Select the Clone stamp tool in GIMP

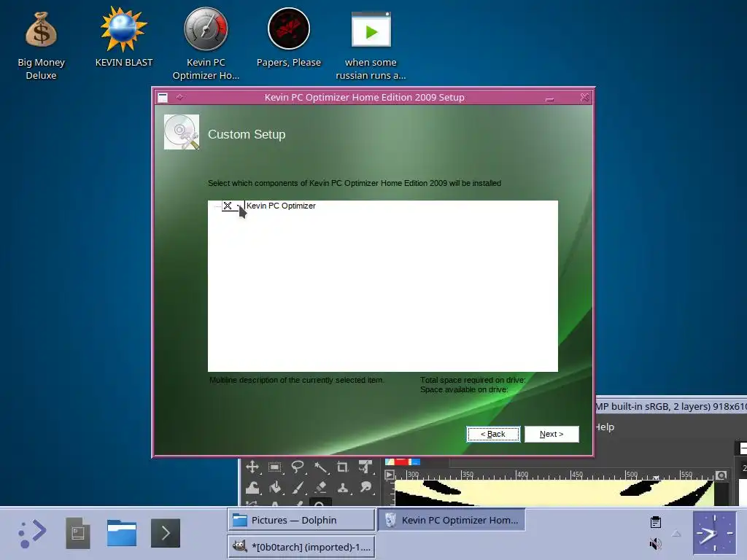pos(343,488)
